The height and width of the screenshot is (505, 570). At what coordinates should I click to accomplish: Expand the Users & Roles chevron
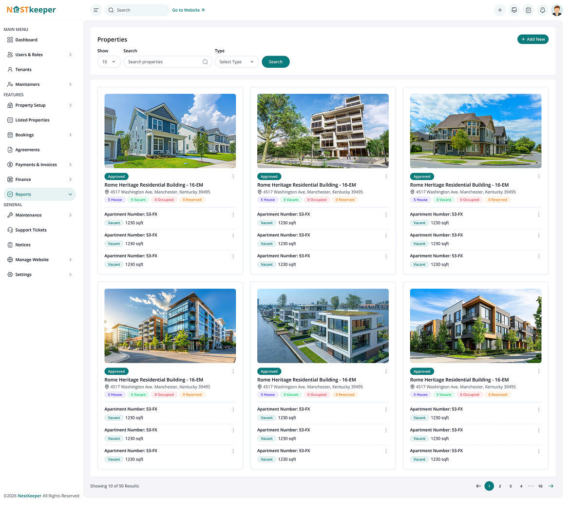(x=70, y=55)
